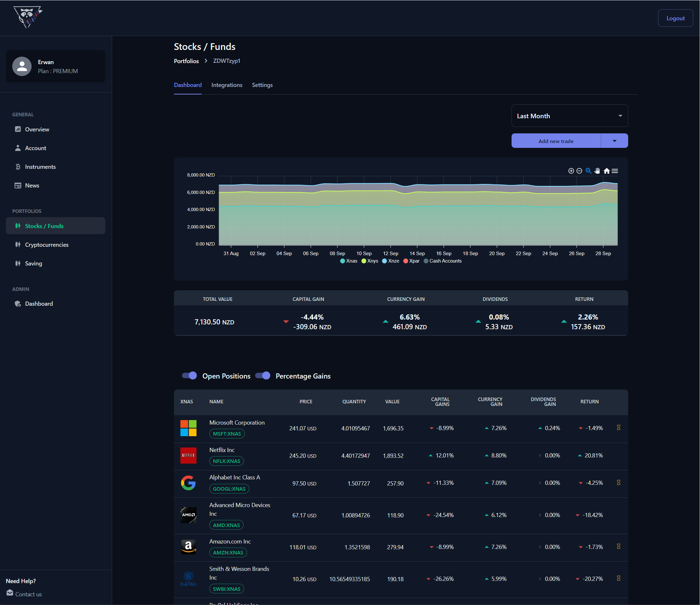Image resolution: width=700 pixels, height=605 pixels.
Task: Click the Contact us link
Action: click(x=28, y=594)
